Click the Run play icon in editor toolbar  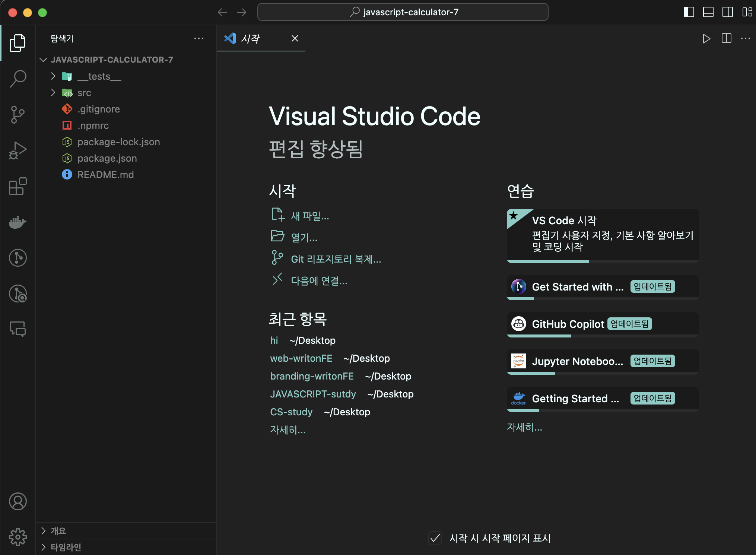coord(706,38)
